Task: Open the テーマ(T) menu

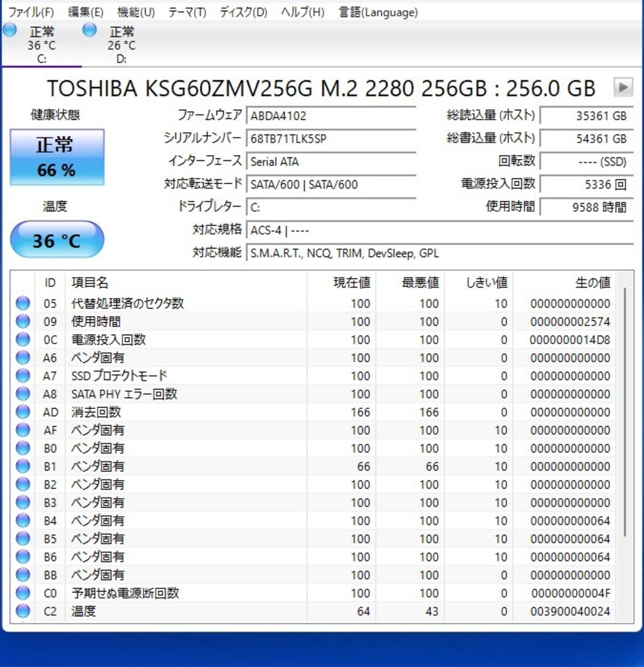Action: (x=187, y=12)
